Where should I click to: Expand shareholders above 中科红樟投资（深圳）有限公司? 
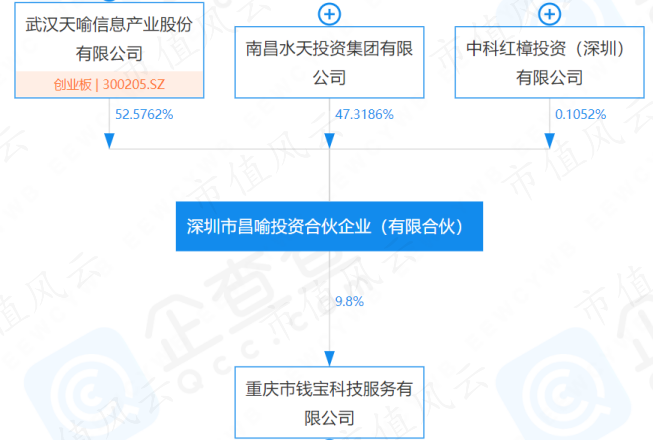click(549, 15)
